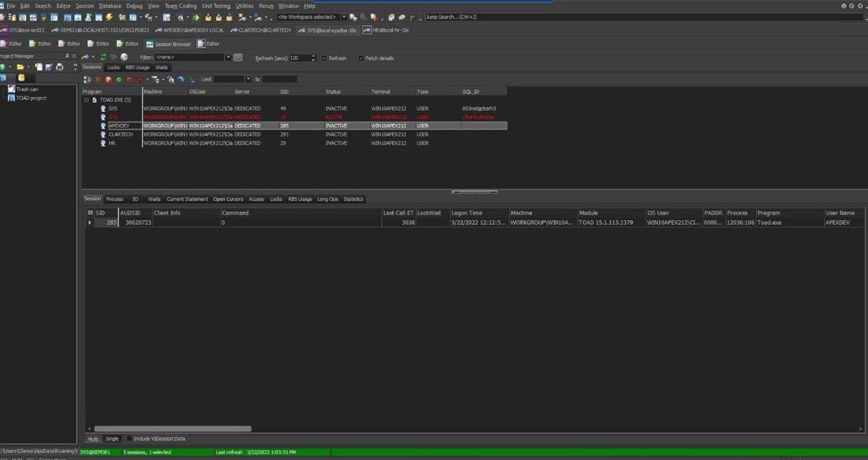Open the Session menu
Viewport: 868px width, 460px height.
pyautogui.click(x=84, y=6)
